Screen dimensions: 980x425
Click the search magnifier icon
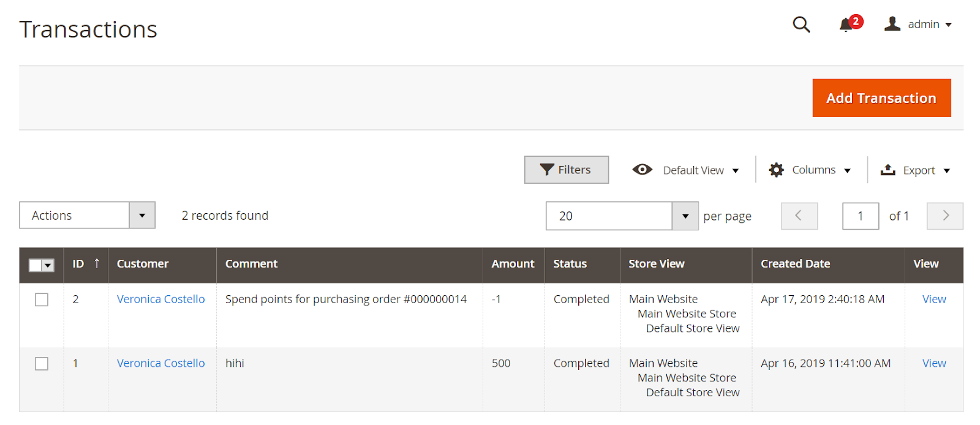801,24
